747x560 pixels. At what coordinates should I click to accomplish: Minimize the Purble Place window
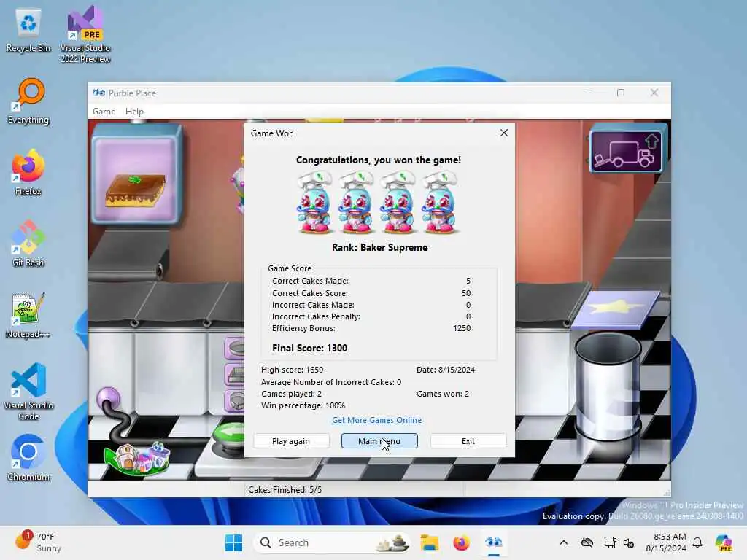pos(588,93)
